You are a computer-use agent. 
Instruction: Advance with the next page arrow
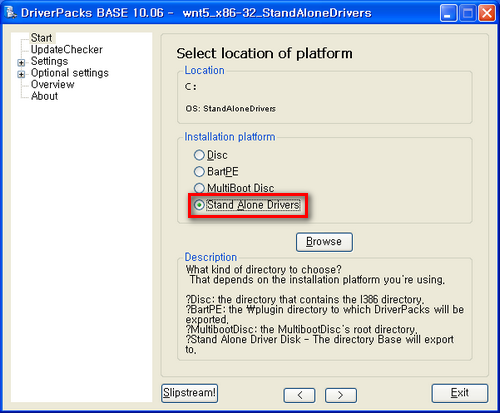point(341,395)
